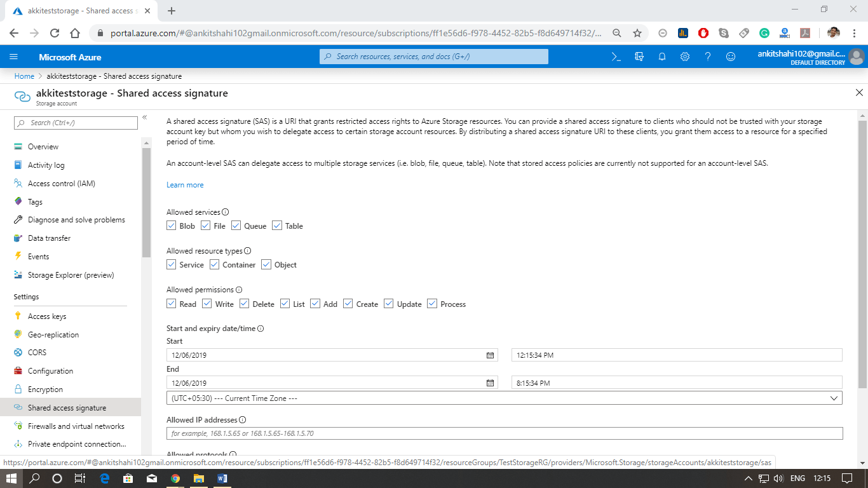Click the info icon beside Start and expiry date/time
Image resolution: width=868 pixels, height=488 pixels.
click(x=261, y=329)
